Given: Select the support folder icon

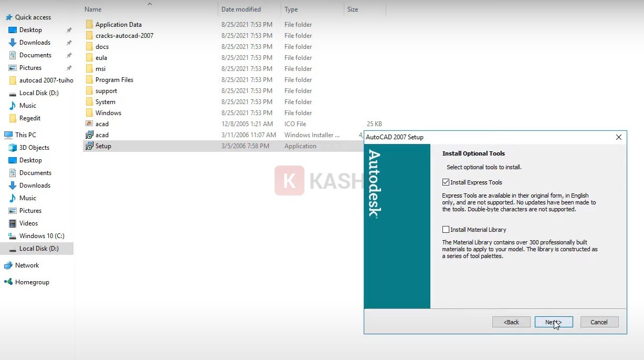Looking at the screenshot, I should (x=89, y=91).
